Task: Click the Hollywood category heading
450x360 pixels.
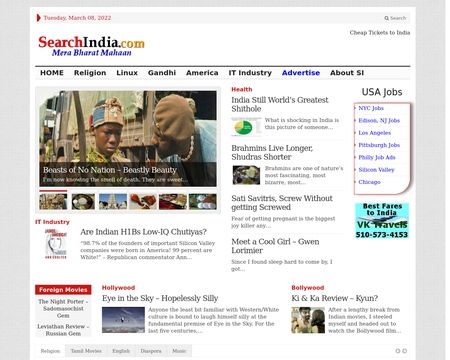Action: pyautogui.click(x=118, y=288)
